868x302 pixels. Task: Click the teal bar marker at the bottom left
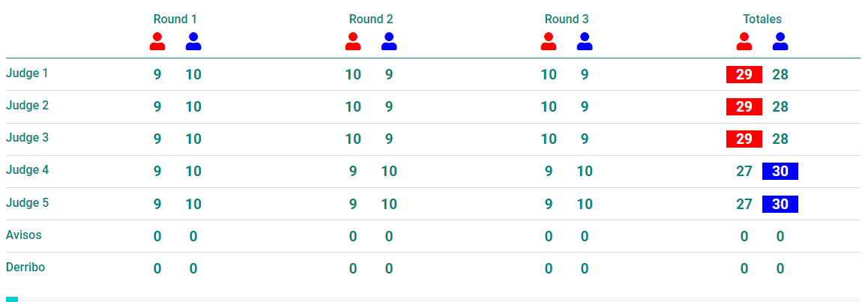point(12,299)
